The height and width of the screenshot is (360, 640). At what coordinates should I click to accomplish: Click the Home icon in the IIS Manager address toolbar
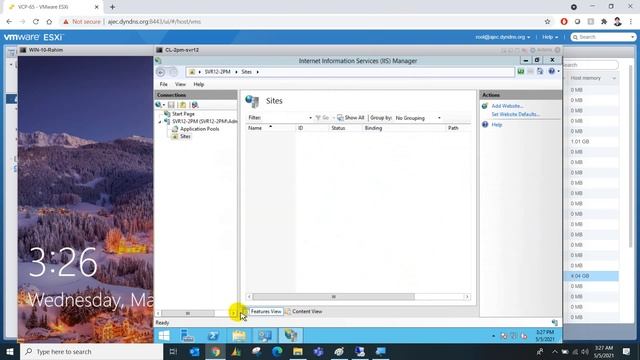[x=540, y=71]
